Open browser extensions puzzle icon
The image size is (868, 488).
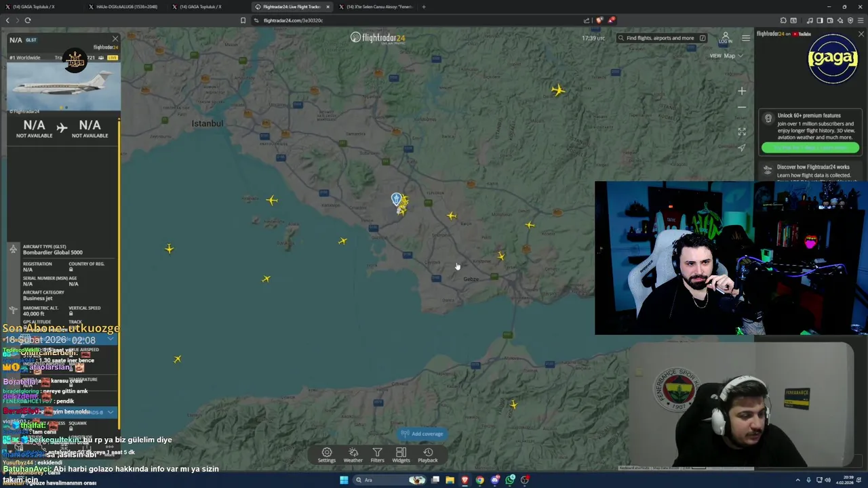783,20
